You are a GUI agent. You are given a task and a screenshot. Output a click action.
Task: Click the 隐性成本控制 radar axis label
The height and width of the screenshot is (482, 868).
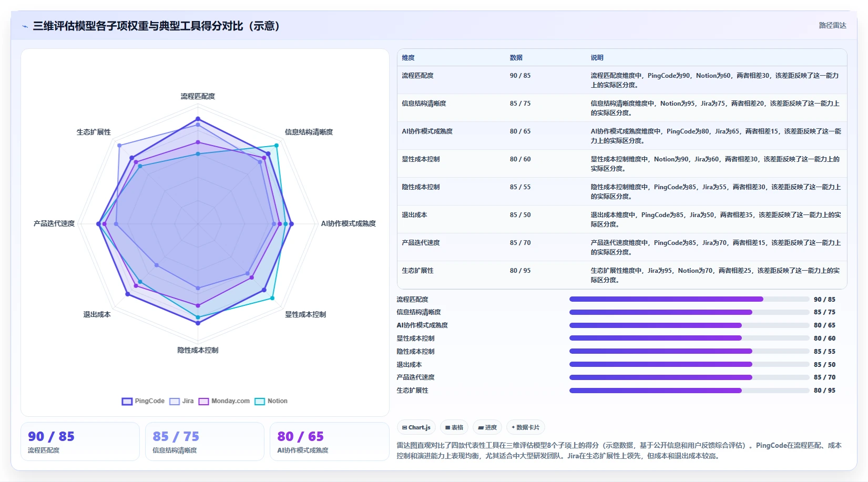tap(198, 351)
